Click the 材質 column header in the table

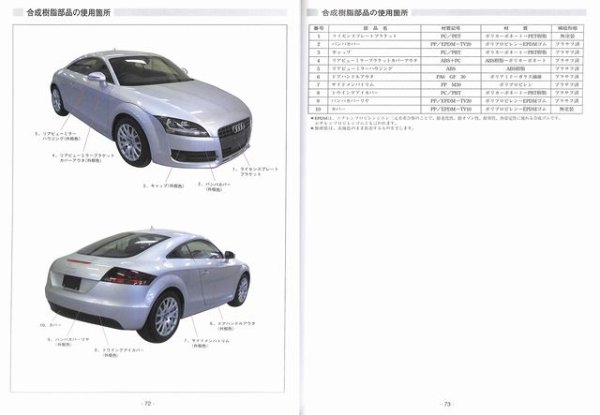[x=516, y=28]
